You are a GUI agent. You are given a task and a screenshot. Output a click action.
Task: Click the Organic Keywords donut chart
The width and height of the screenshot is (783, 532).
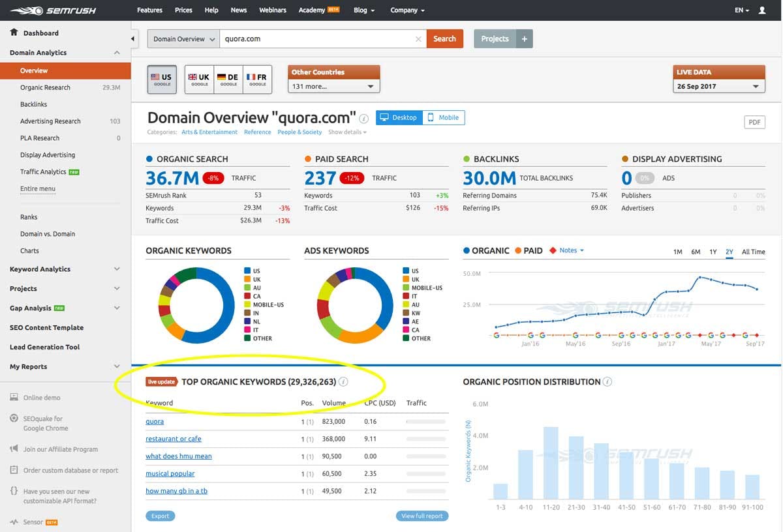(x=196, y=305)
